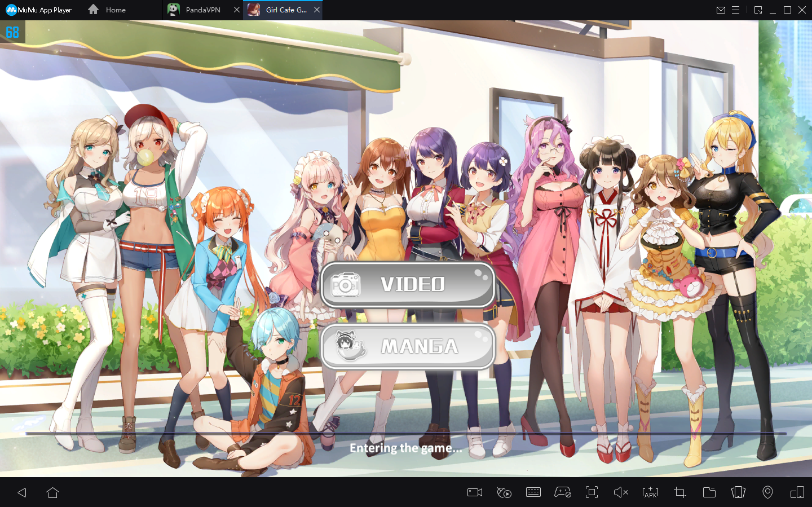
Task: Open the mail messages icon
Action: tap(721, 10)
